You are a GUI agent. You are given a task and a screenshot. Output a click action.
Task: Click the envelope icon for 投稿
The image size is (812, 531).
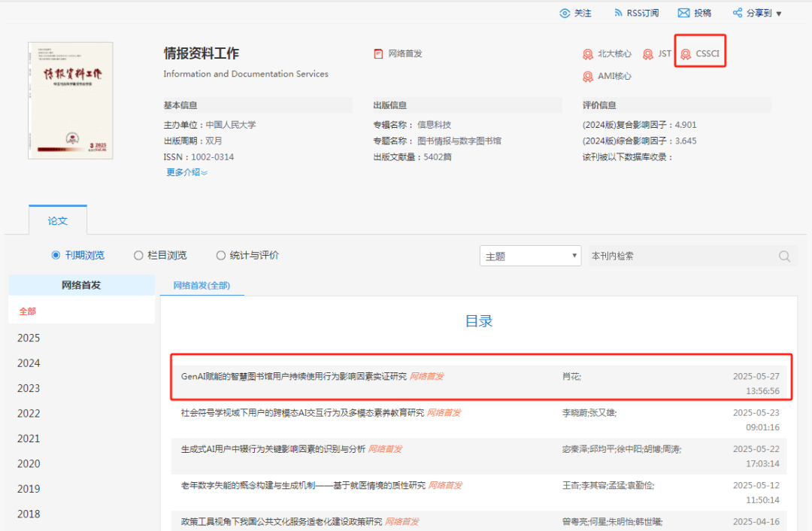point(683,13)
